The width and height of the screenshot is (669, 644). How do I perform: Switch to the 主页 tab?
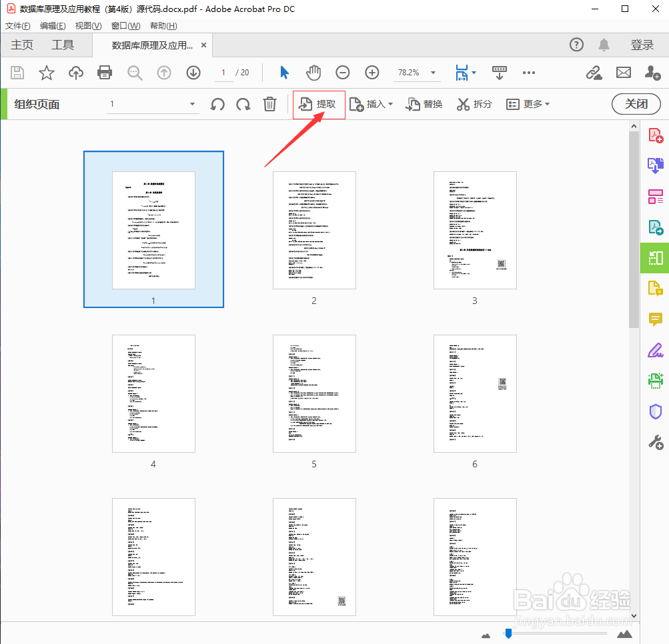click(x=22, y=45)
